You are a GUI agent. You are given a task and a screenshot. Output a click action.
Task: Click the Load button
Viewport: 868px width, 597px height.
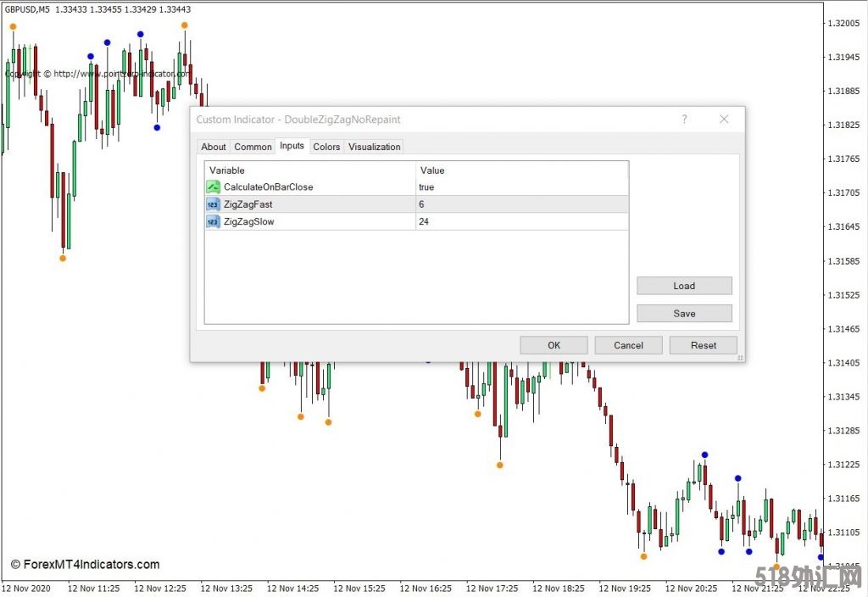[x=684, y=286]
